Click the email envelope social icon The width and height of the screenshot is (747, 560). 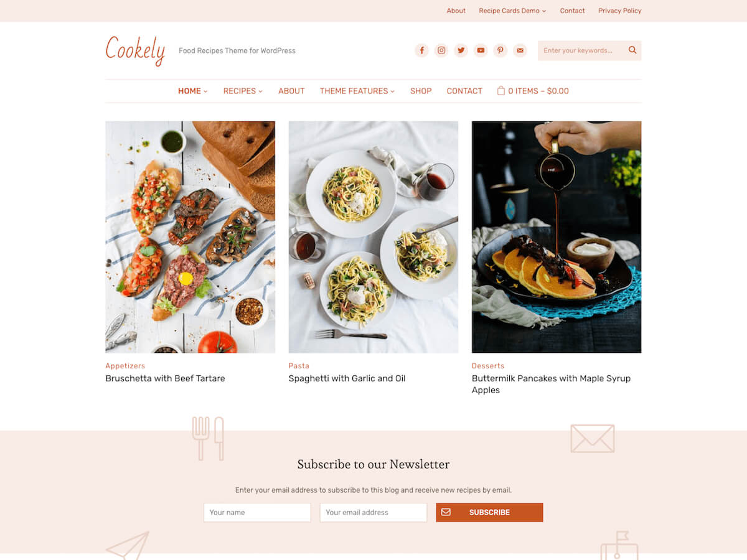520,50
